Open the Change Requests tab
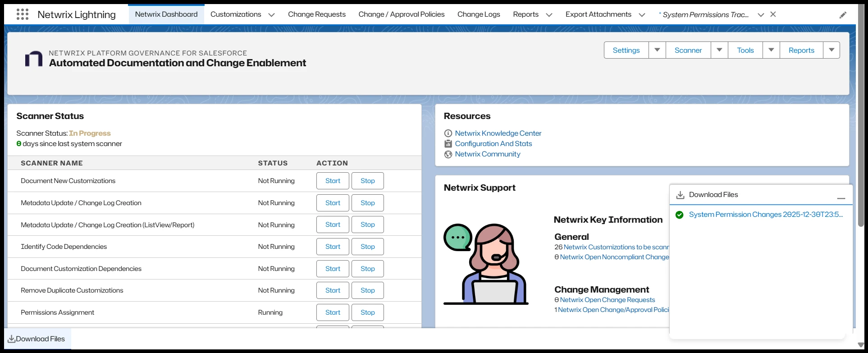Screen dimensions: 868x353 316,14
